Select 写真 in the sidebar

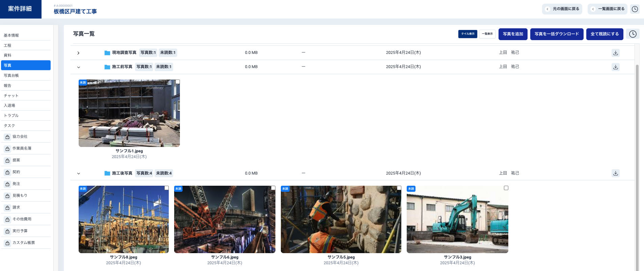pyautogui.click(x=26, y=65)
